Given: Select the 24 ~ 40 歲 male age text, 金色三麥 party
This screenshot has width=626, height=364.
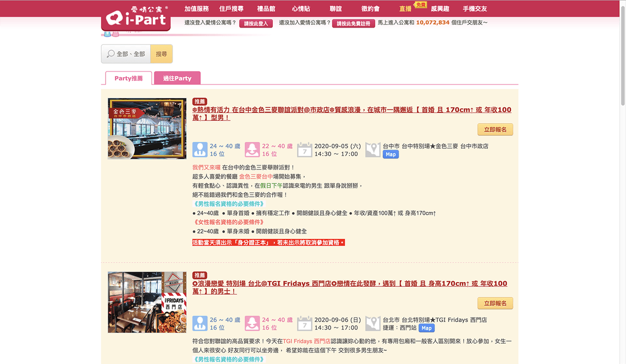Looking at the screenshot, I should point(225,146).
